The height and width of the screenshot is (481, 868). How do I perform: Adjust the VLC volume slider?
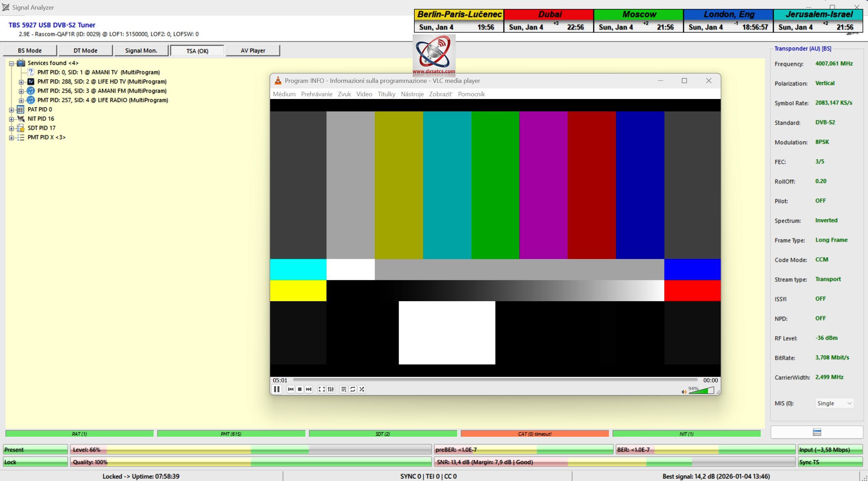(702, 391)
